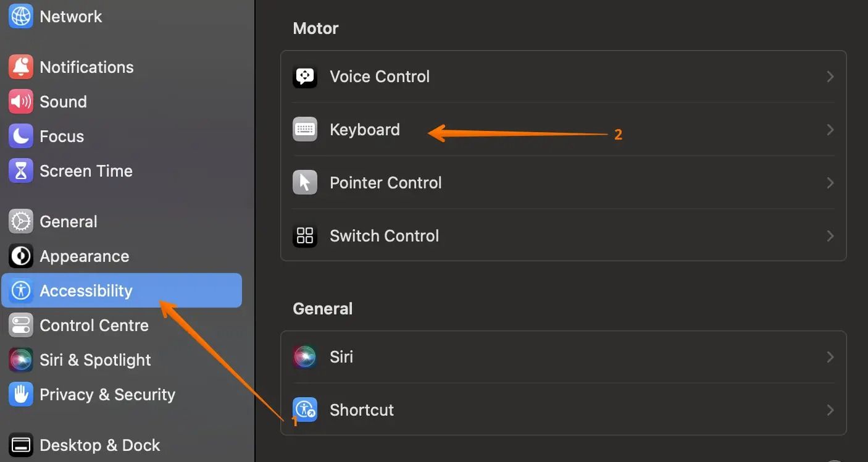Click the Voice Control icon

pyautogui.click(x=305, y=77)
